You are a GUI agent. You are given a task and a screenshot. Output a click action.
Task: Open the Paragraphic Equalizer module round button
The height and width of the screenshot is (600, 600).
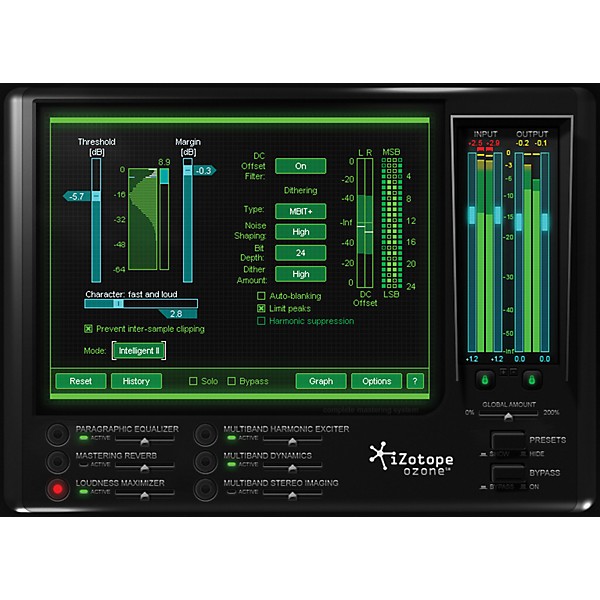point(58,434)
